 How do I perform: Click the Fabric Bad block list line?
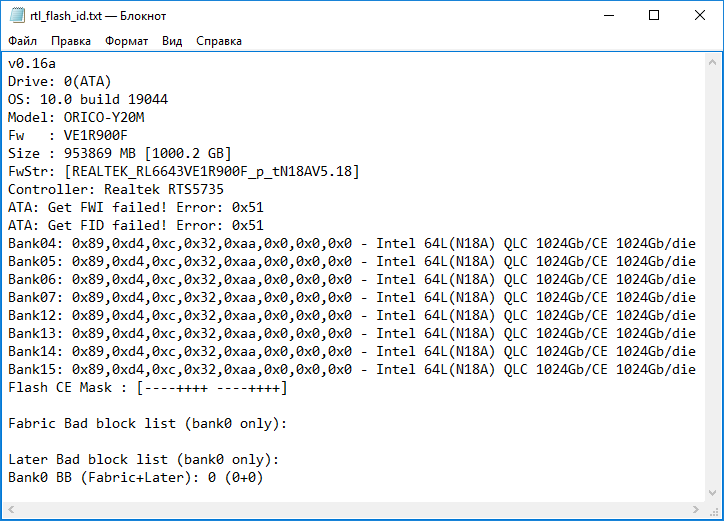tap(148, 424)
